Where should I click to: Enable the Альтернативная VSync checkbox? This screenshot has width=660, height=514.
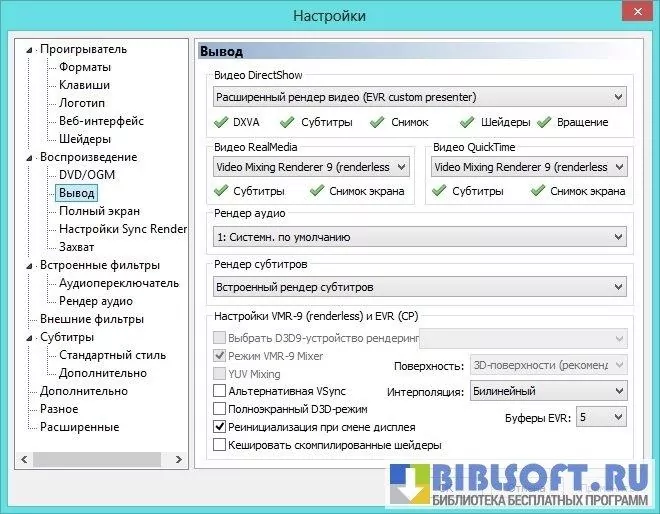(x=220, y=391)
